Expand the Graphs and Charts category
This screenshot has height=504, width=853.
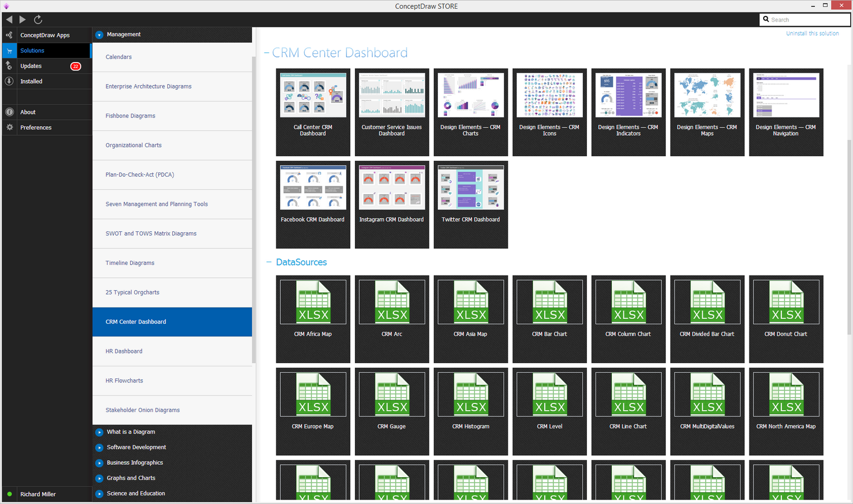click(100, 478)
